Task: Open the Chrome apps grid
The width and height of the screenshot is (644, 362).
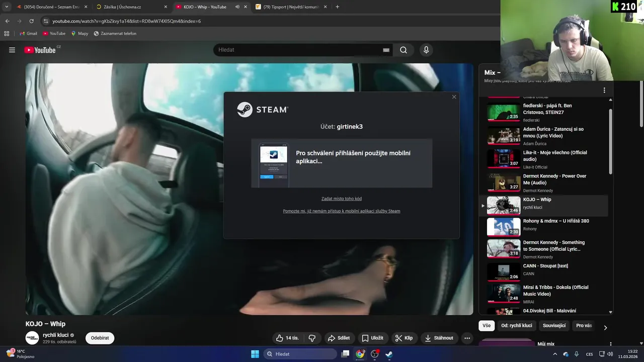Action: [x=7, y=34]
